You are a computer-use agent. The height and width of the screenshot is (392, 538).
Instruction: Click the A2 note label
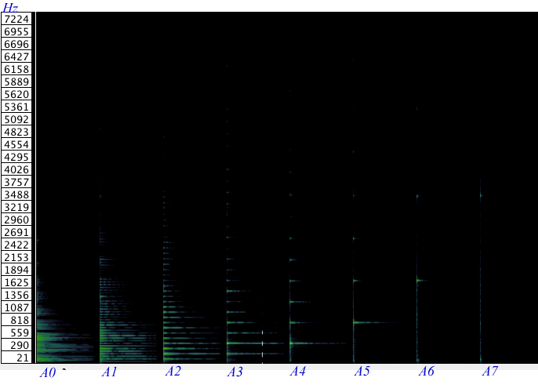tap(173, 371)
